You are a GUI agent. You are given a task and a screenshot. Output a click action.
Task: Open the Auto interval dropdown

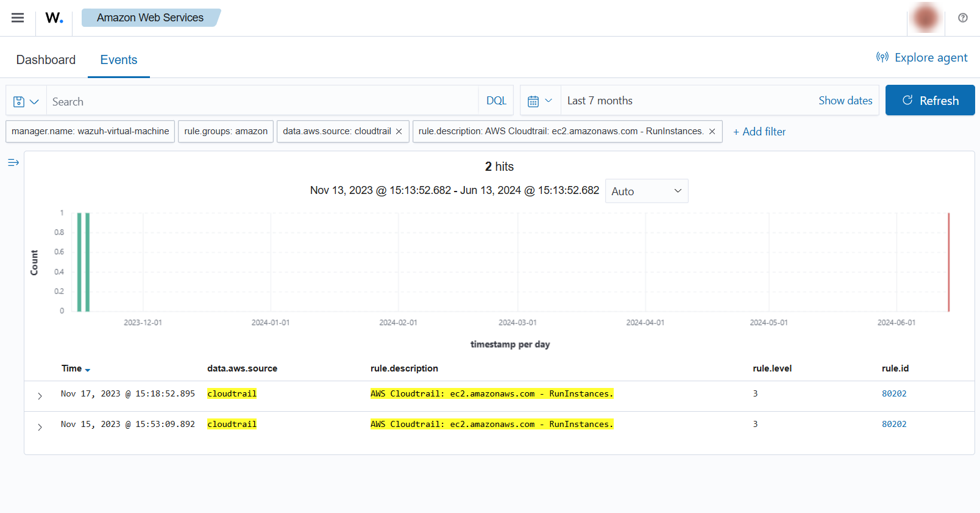[646, 191]
